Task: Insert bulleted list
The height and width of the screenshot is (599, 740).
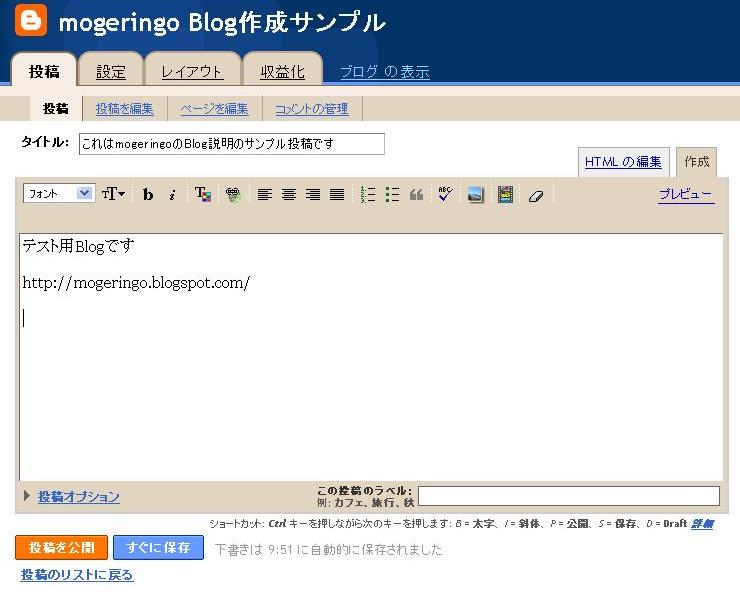Action: (x=392, y=194)
